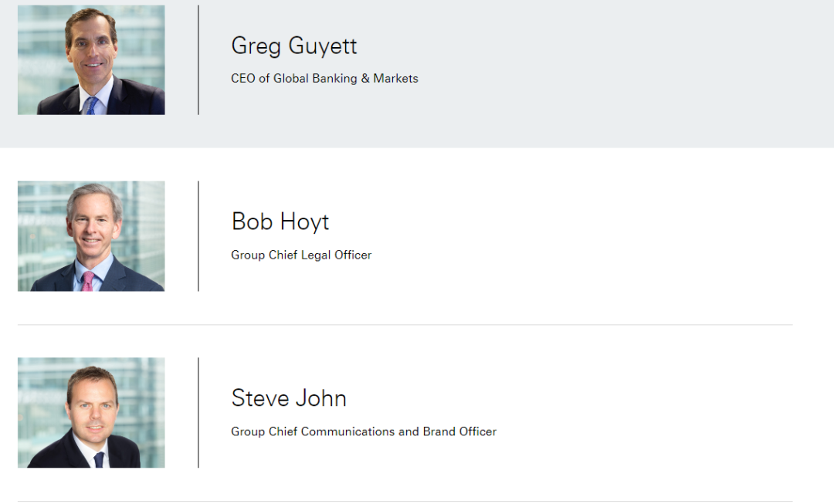Click the Bob Hoyt name heading
The width and height of the screenshot is (834, 504).
click(280, 222)
